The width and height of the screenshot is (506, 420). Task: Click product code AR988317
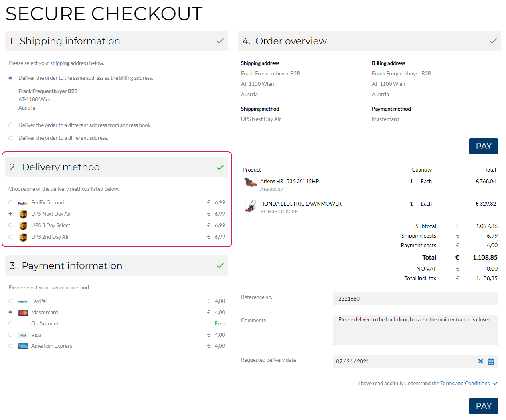click(x=272, y=189)
